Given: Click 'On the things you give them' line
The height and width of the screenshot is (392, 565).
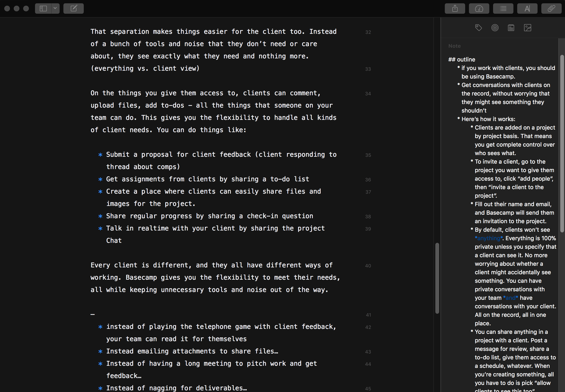Looking at the screenshot, I should [x=206, y=93].
